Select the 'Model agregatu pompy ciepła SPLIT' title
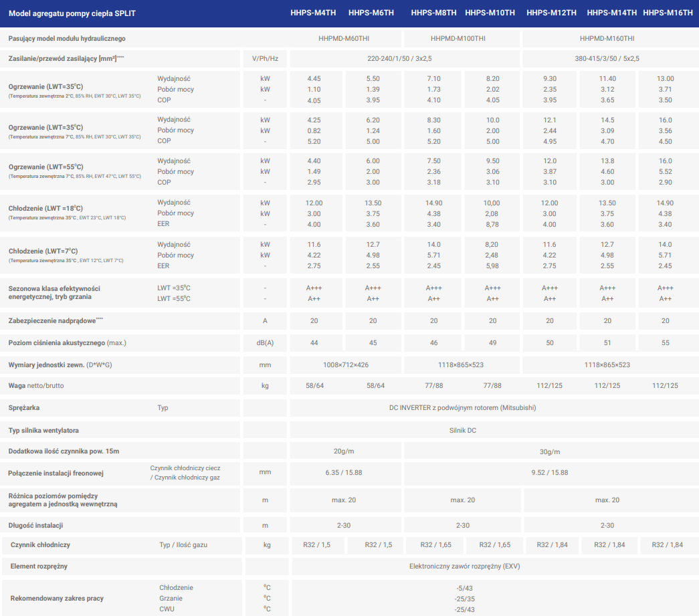Image resolution: width=699 pixels, height=616 pixels. [72, 13]
